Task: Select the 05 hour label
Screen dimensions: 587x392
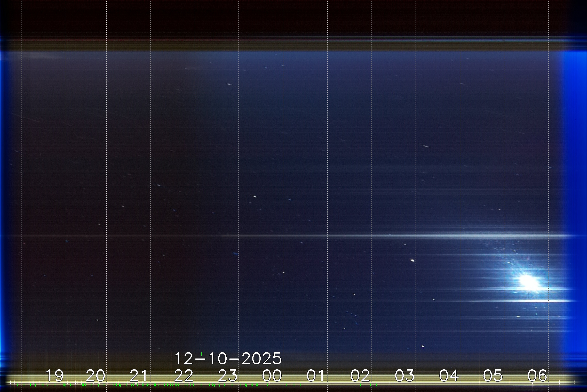Action: point(493,375)
